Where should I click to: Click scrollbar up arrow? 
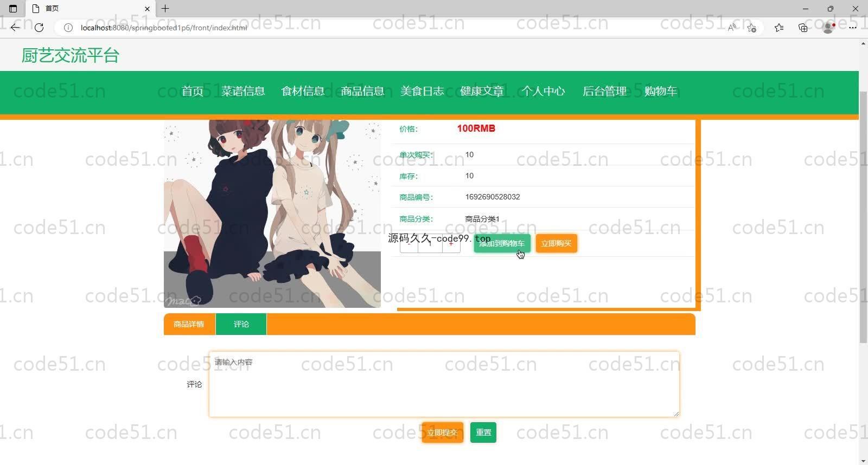click(863, 43)
